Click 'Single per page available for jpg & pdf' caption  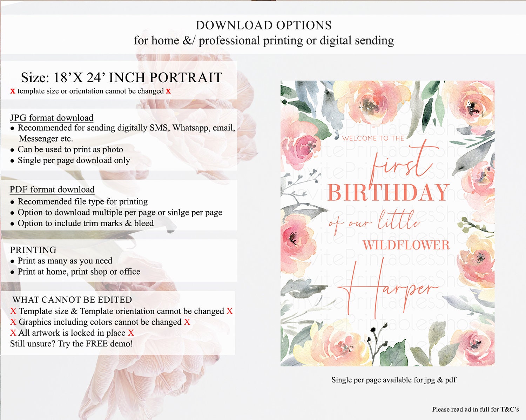[394, 380]
